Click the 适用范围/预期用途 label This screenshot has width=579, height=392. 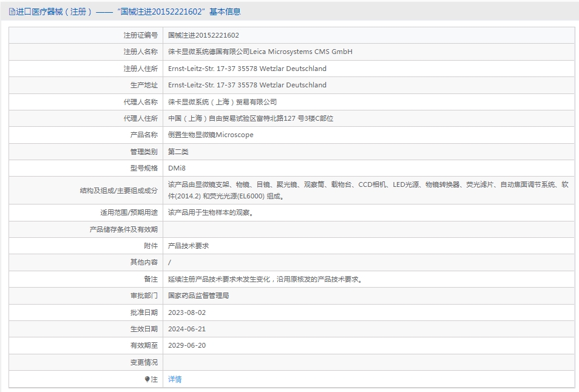(x=129, y=212)
